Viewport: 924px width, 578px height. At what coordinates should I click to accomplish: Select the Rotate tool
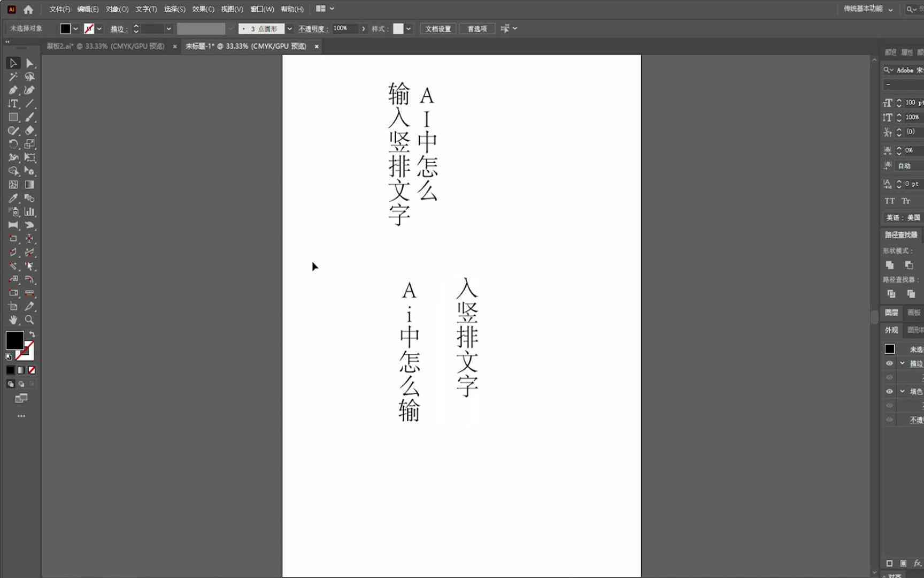tap(13, 144)
